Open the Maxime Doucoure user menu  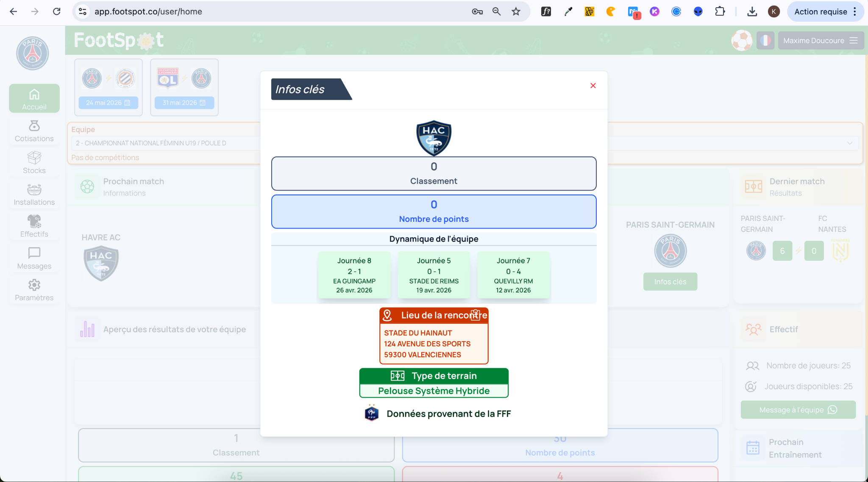point(821,41)
